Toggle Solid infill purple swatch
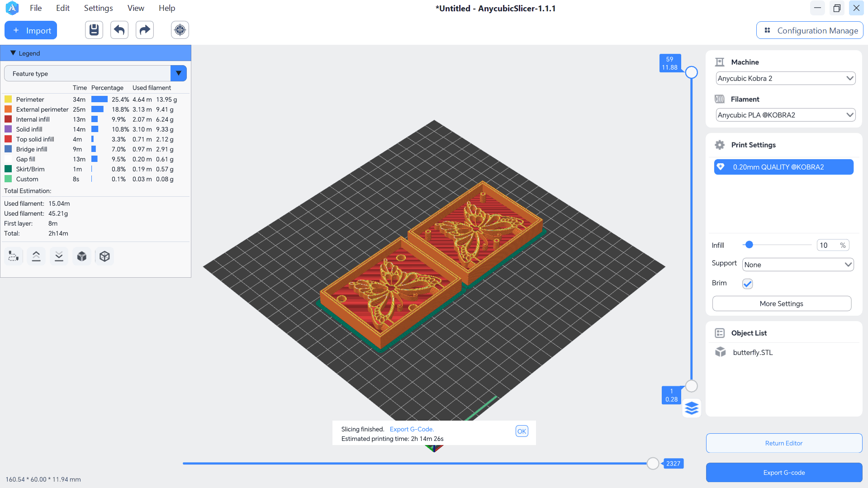 (8, 129)
